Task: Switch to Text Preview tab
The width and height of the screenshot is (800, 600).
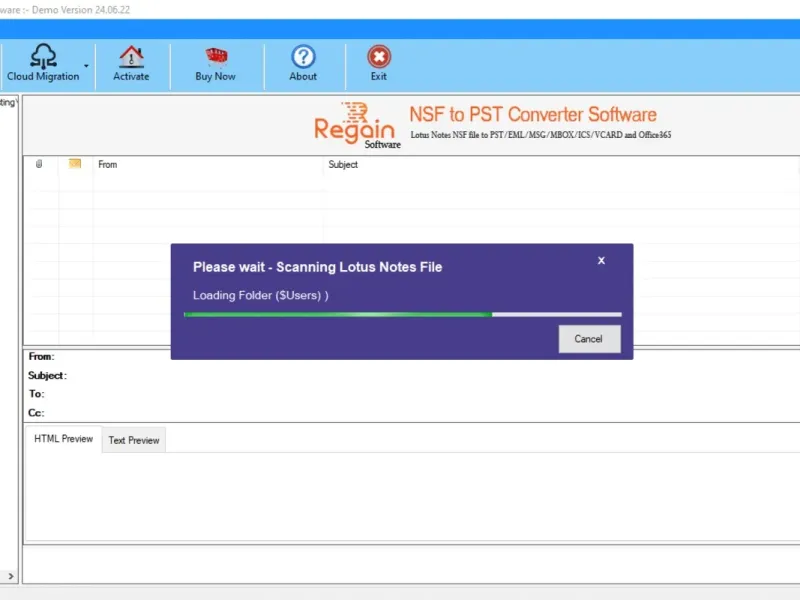Action: coord(134,440)
